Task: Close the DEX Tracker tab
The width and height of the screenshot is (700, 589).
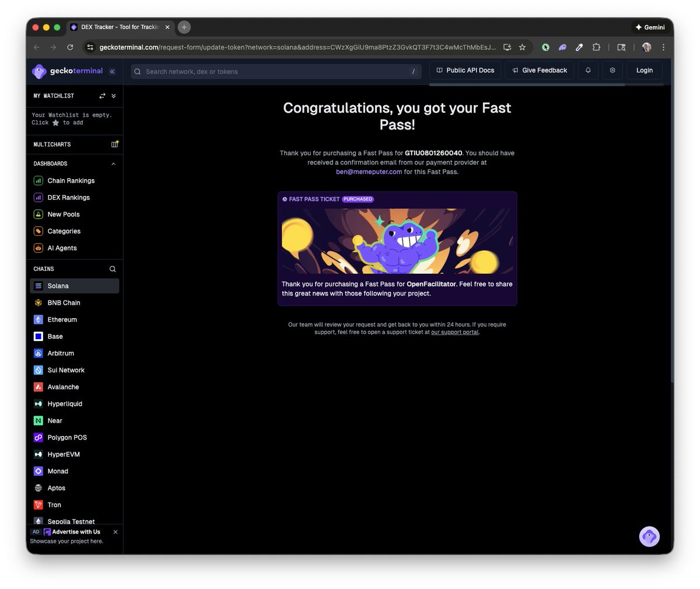Action: pos(167,27)
